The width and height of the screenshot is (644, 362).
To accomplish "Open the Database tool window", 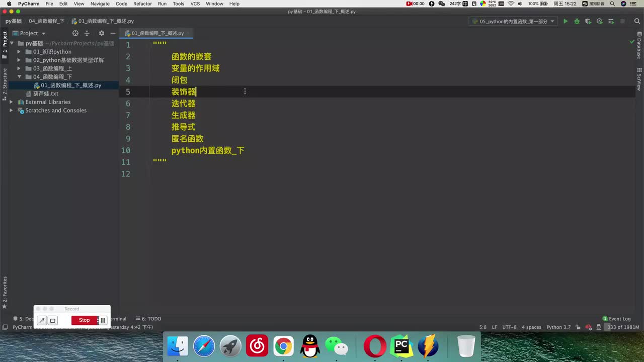I will (x=639, y=46).
